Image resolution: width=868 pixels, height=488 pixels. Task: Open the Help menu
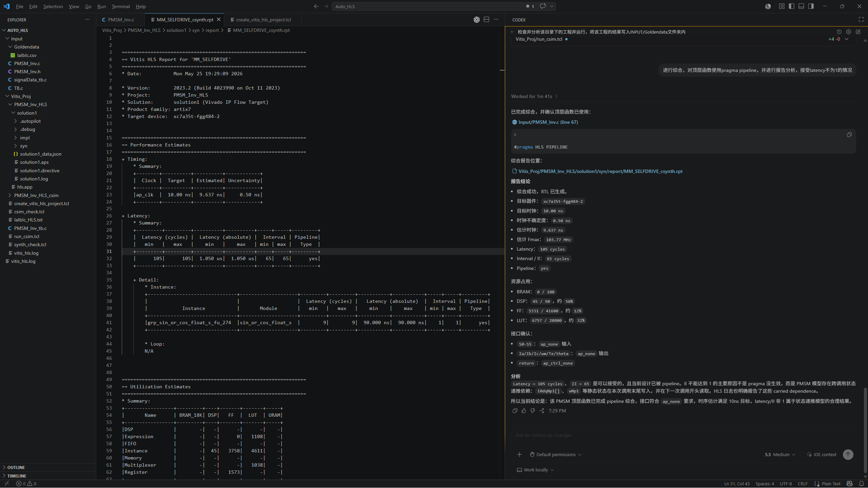pyautogui.click(x=141, y=6)
